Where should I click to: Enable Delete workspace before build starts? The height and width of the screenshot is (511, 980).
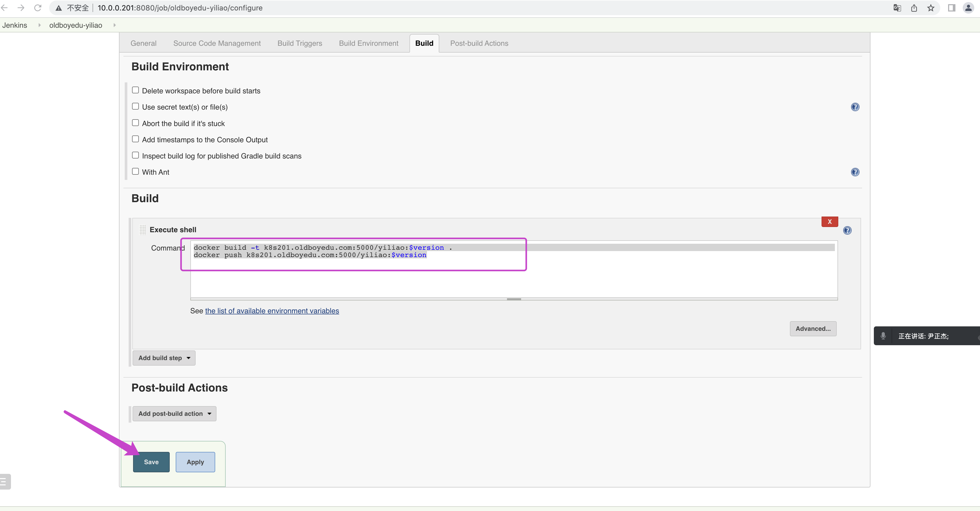(x=135, y=90)
